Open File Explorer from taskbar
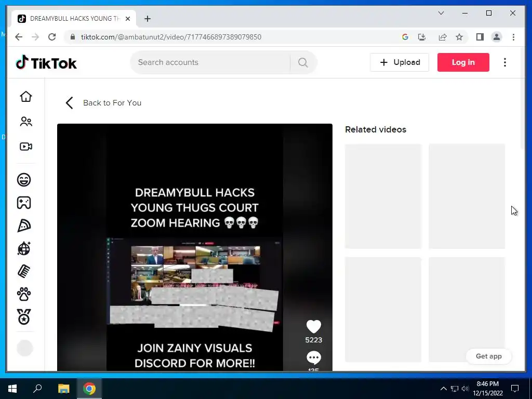 click(63, 389)
